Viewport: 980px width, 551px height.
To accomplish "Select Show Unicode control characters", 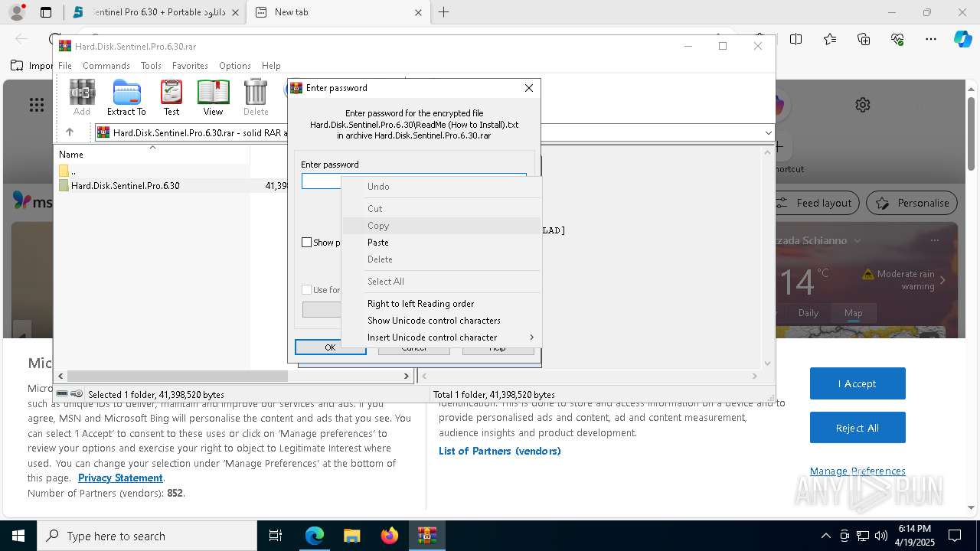I will [442, 321].
